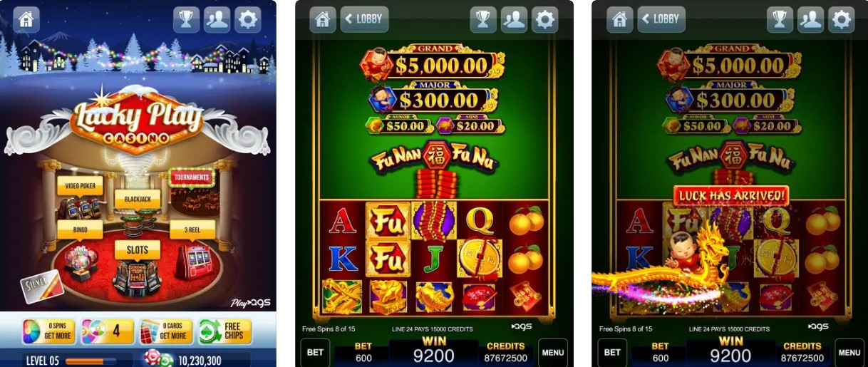The height and width of the screenshot is (367, 868).
Task: Tap home icon on Lucky Play lobby screen
Action: 26,19
